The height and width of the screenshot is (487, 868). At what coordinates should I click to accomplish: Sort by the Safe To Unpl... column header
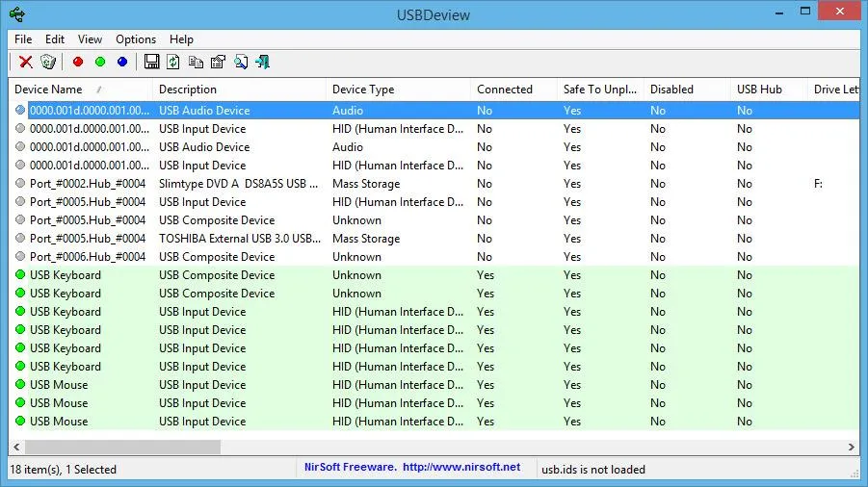click(600, 90)
